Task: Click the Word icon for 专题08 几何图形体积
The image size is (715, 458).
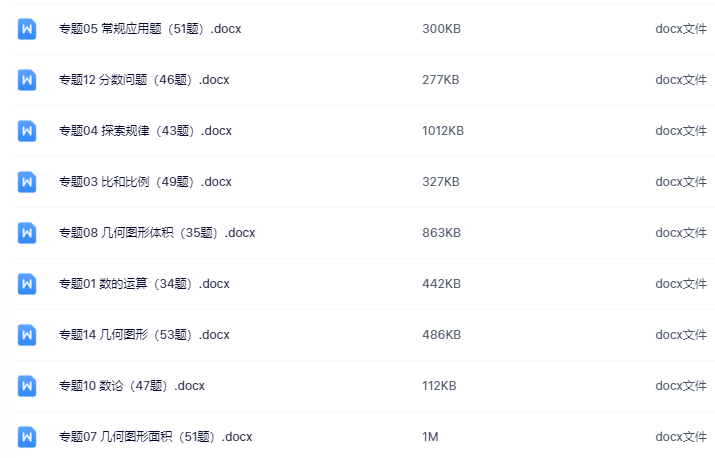Action: pos(27,233)
